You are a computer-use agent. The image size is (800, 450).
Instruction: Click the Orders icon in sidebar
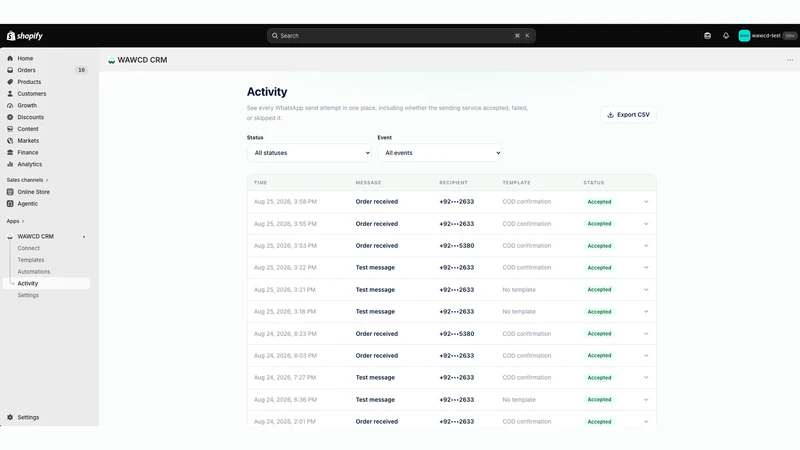coord(10,70)
